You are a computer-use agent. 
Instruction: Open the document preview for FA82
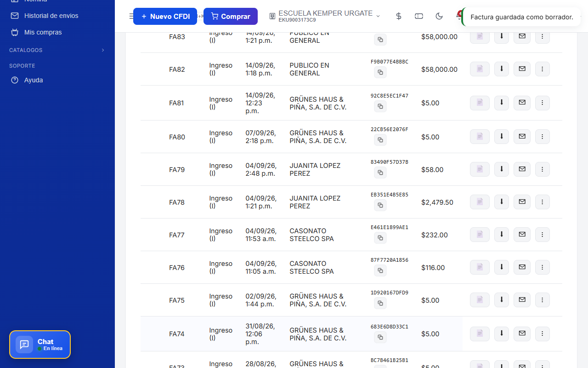point(480,69)
